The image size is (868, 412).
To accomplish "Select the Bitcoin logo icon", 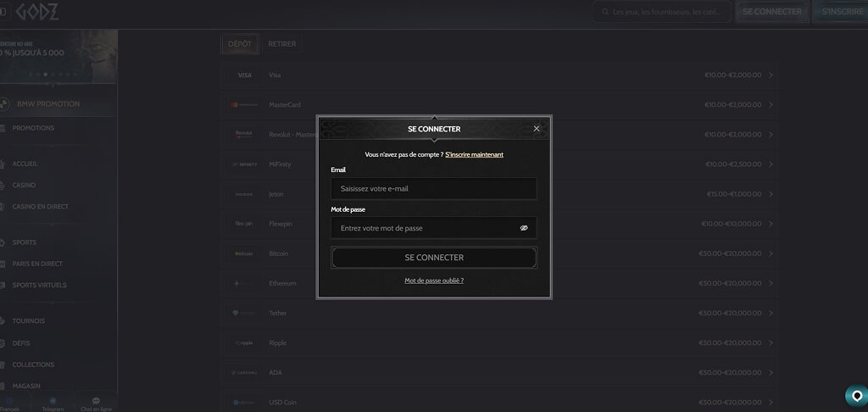I will 244,253.
